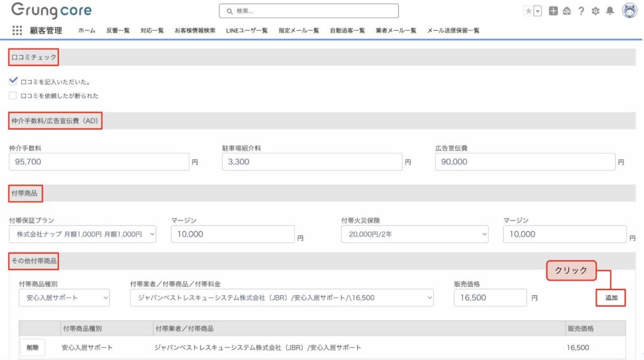Open the 付帯保証プラン dropdown

[82, 234]
